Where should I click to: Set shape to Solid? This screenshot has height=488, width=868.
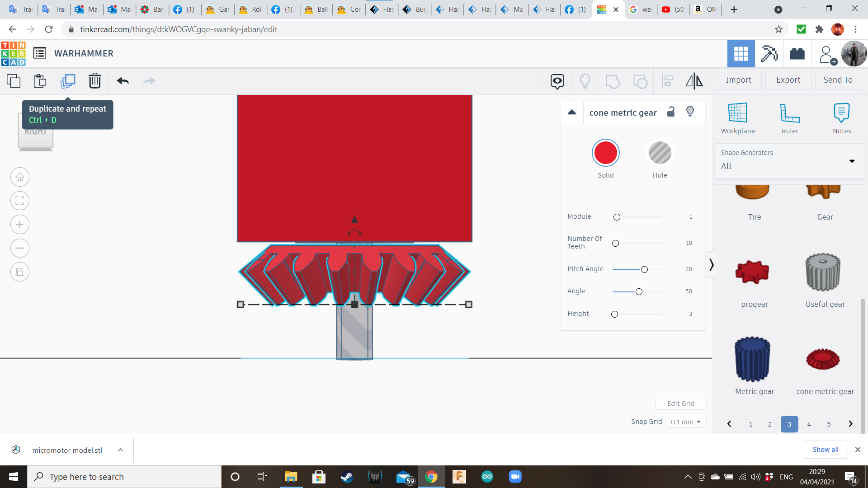(605, 153)
